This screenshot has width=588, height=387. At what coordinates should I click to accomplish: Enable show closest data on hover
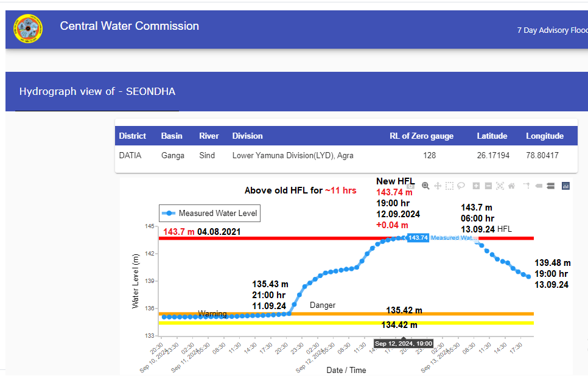[x=539, y=186]
